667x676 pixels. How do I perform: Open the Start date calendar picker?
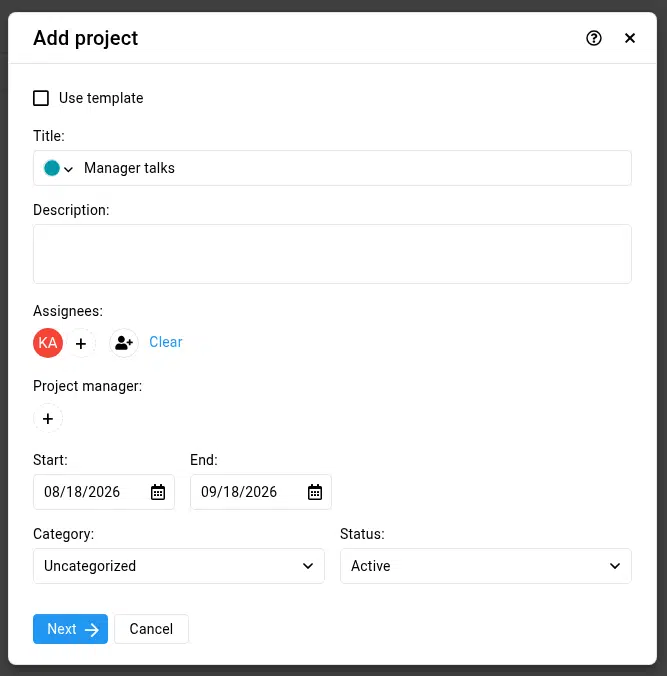point(158,492)
